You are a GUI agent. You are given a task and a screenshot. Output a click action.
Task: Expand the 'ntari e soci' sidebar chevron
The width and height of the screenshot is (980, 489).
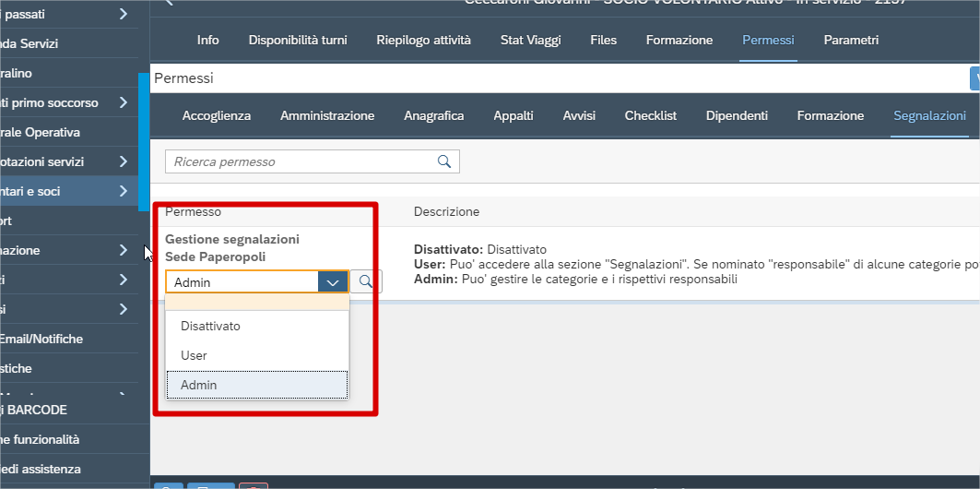[124, 191]
